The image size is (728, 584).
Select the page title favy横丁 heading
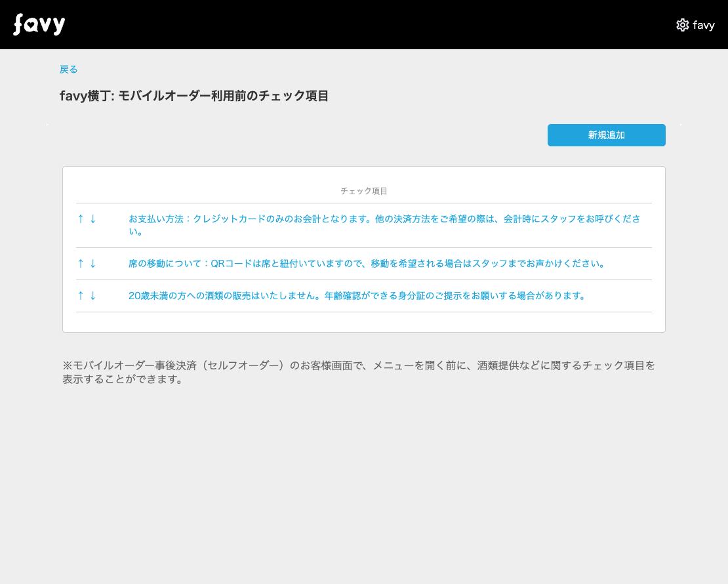pos(194,96)
